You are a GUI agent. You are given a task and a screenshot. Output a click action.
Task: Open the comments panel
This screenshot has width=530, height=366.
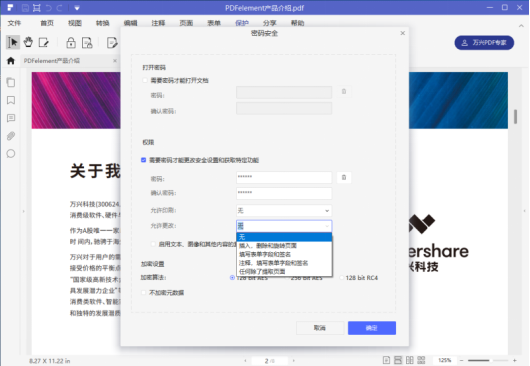(x=11, y=118)
